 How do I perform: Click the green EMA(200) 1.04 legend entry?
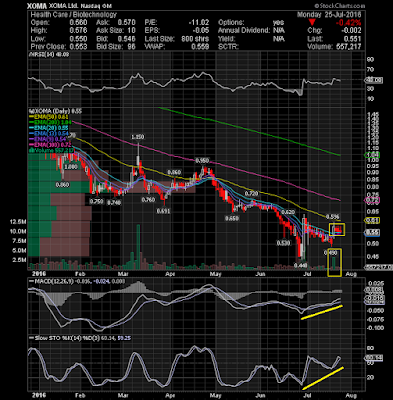(50, 123)
